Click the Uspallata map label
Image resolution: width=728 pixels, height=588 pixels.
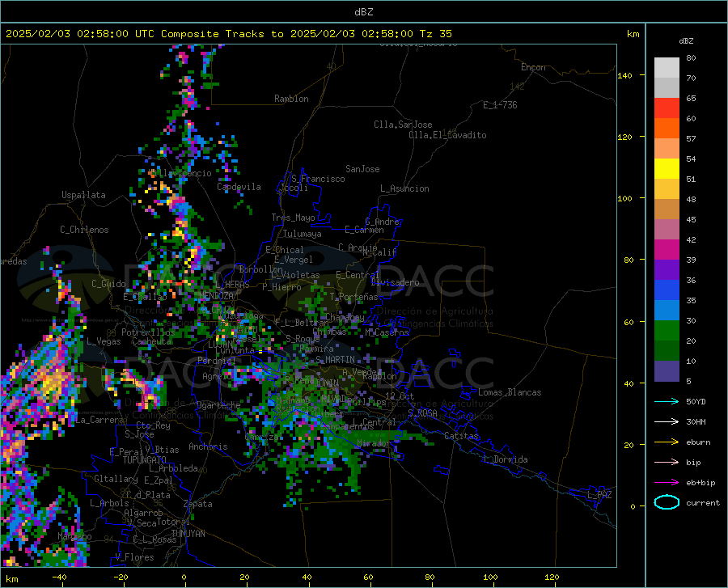pyautogui.click(x=83, y=195)
